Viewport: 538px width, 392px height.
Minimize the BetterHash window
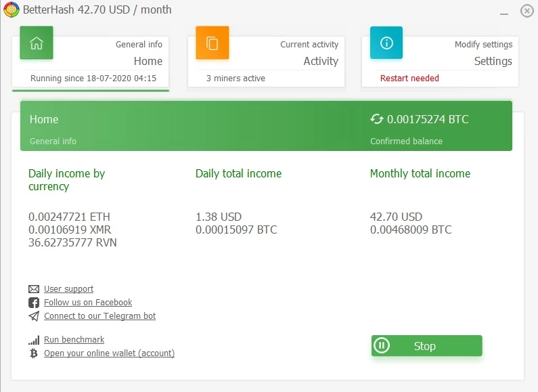pyautogui.click(x=503, y=12)
